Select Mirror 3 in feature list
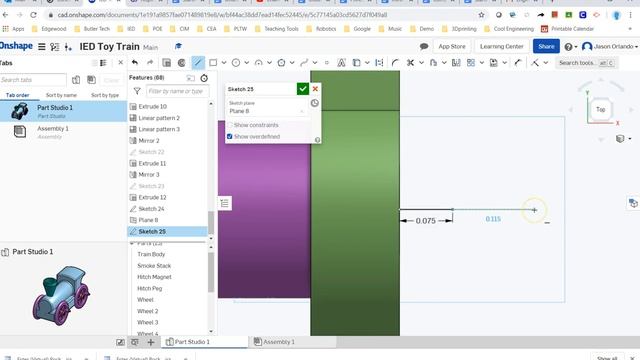640x360 pixels. coord(168,175)
